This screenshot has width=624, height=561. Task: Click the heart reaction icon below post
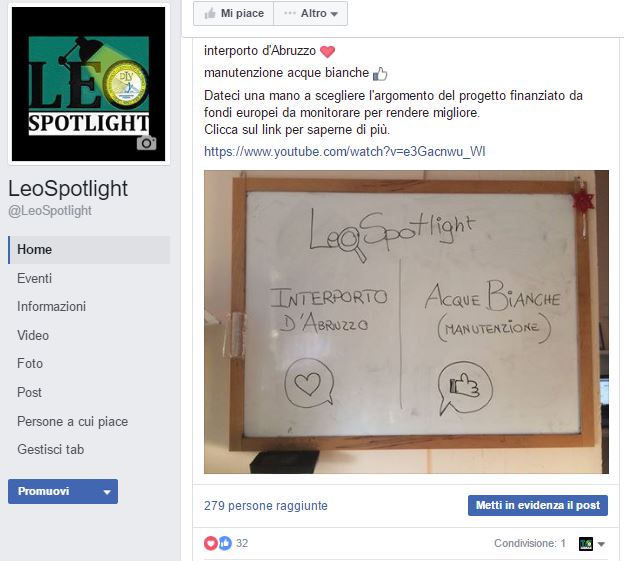click(x=211, y=543)
